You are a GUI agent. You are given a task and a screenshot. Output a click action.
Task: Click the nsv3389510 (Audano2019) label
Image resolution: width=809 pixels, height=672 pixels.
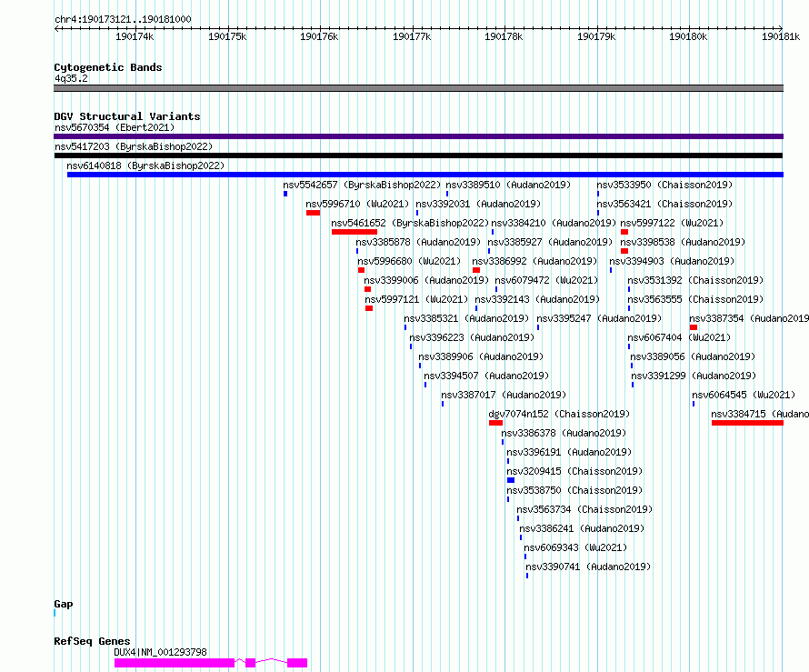tap(508, 185)
